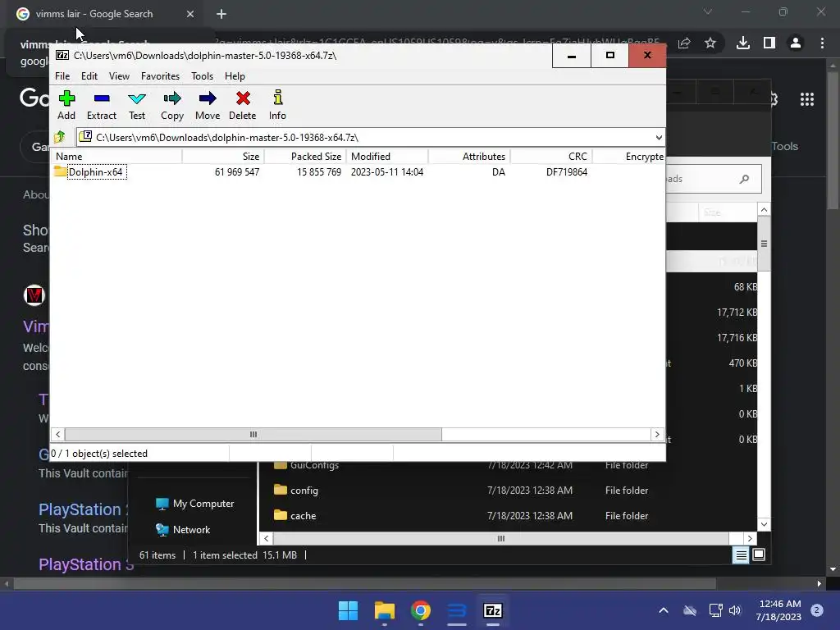Select Network in File Explorer sidebar
Viewport: 840px width, 630px height.
pyautogui.click(x=183, y=529)
